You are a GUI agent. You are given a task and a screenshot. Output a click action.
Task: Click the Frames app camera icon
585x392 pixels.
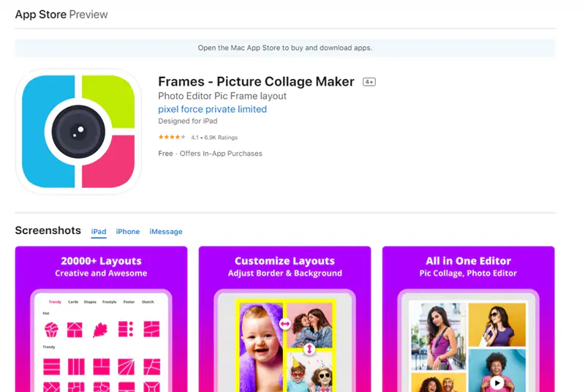[78, 132]
